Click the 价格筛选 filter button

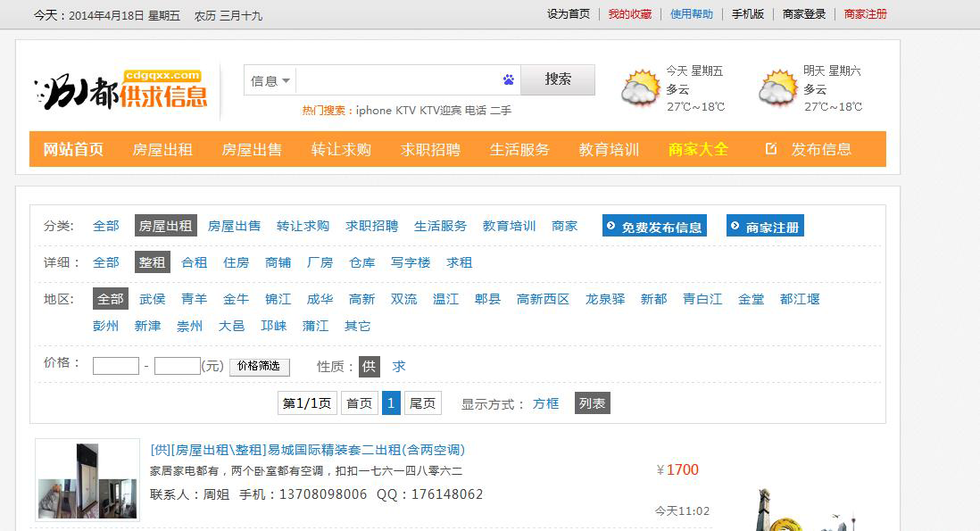tap(259, 366)
